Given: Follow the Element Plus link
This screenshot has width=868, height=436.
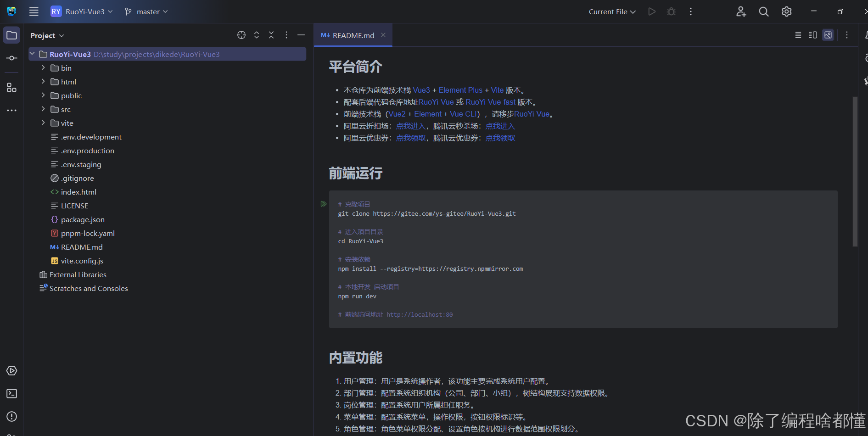Looking at the screenshot, I should tap(460, 90).
